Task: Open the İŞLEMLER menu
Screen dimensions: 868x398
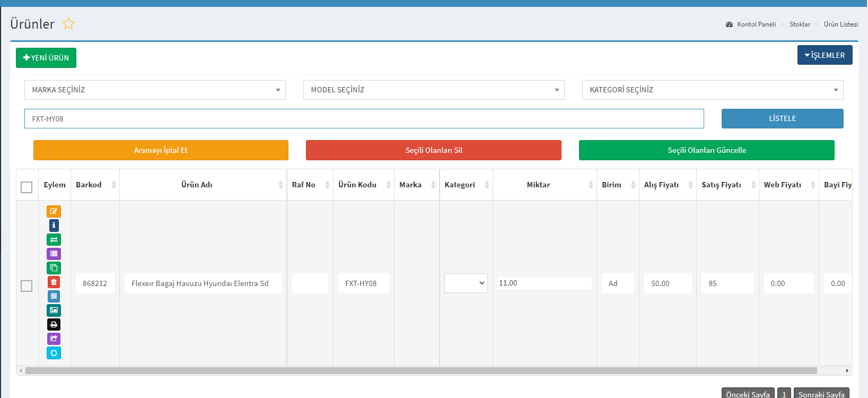Action: click(x=825, y=55)
